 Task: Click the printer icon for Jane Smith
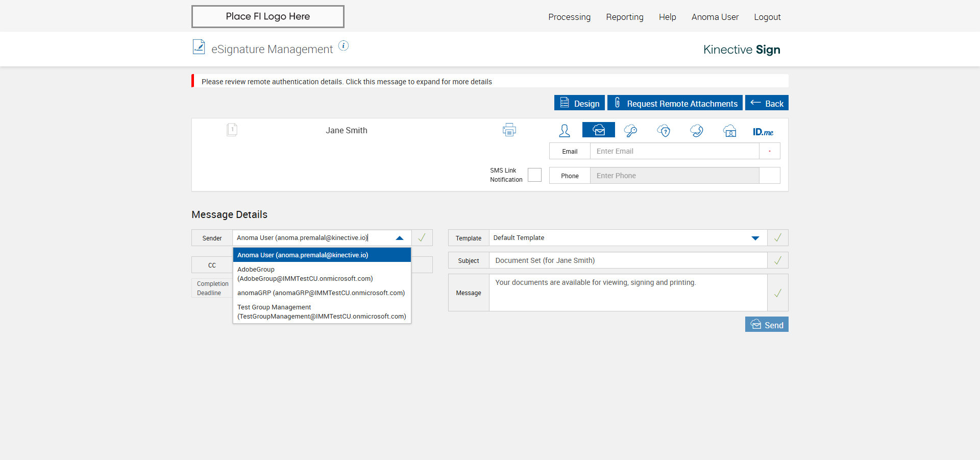click(509, 130)
